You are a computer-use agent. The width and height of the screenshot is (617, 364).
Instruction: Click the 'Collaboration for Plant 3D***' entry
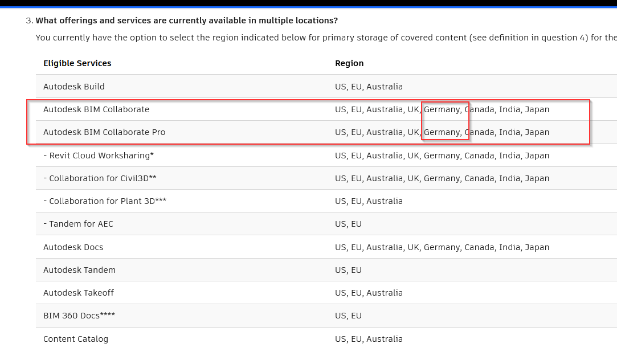(x=105, y=201)
